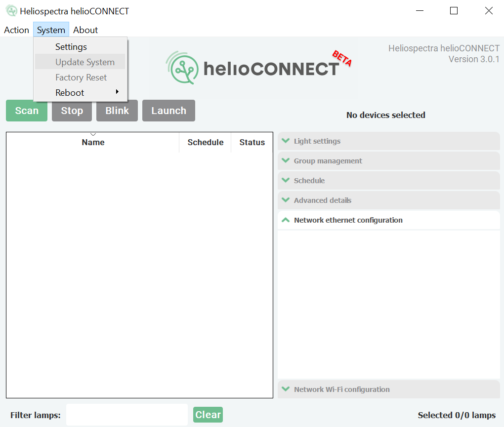
Task: Focus the Filter lamps input field
Action: click(127, 415)
